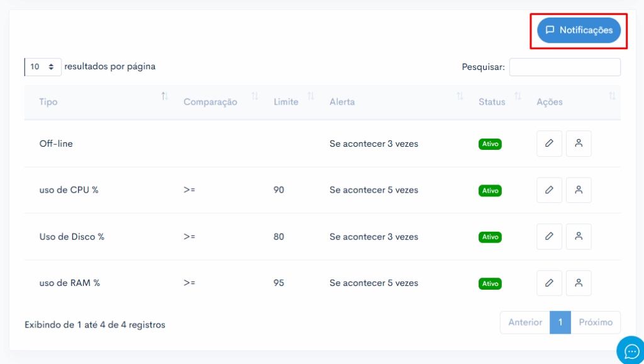The width and height of the screenshot is (644, 364).
Task: Open the chat support bubble icon
Action: (x=631, y=351)
